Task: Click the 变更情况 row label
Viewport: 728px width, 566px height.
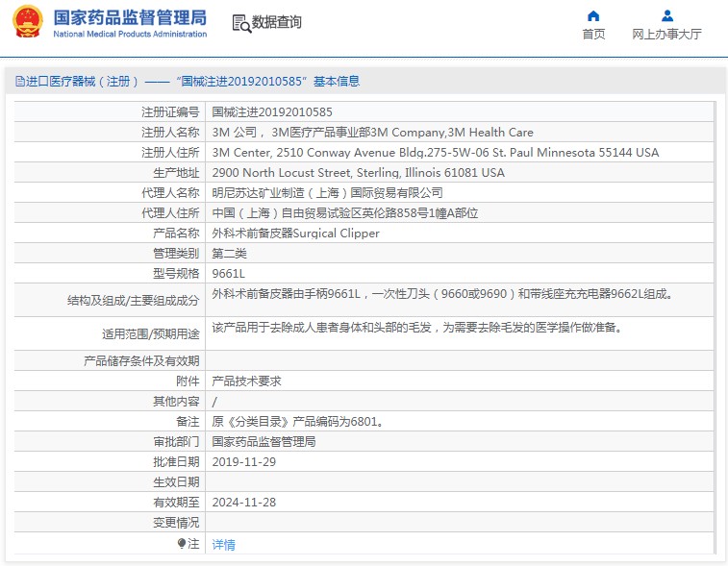Action: click(x=176, y=523)
